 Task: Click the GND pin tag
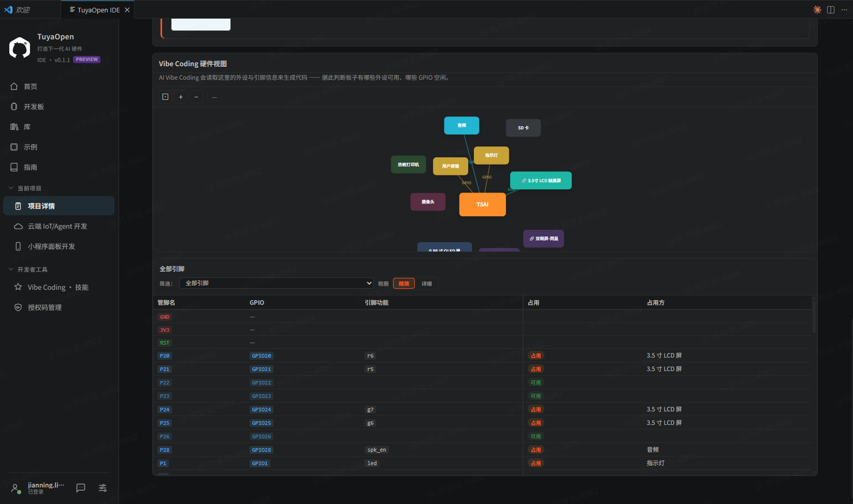165,317
